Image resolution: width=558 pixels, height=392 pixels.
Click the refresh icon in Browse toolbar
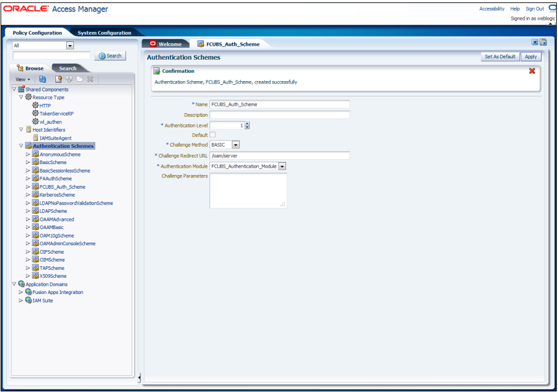tap(42, 79)
